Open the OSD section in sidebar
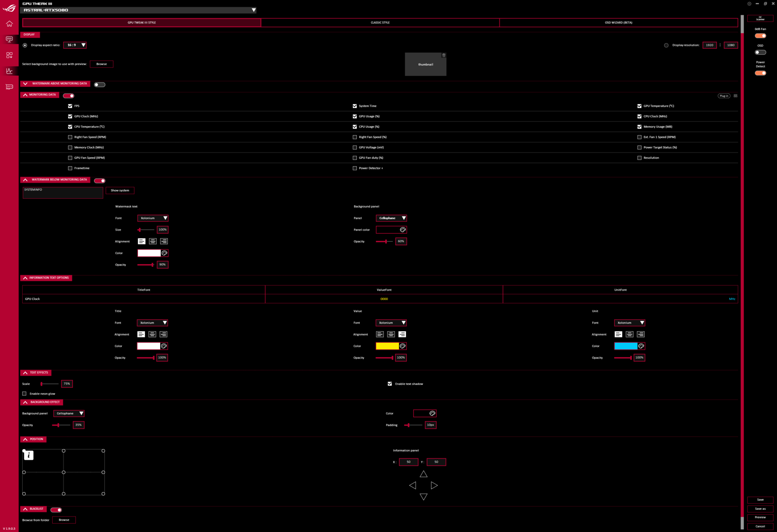The width and height of the screenshot is (777, 532). coord(9,39)
